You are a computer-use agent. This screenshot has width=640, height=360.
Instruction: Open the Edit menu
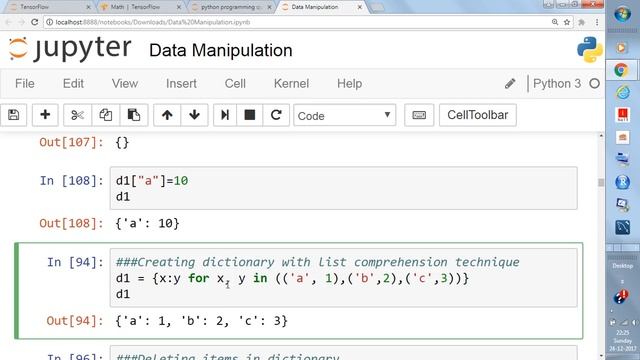point(73,84)
